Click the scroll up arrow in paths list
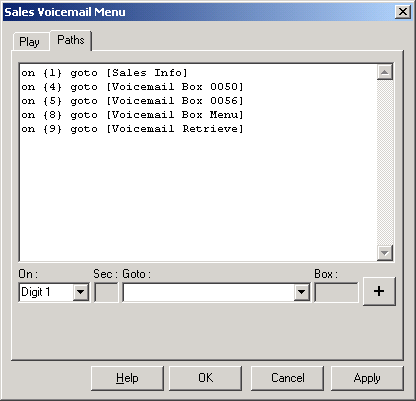The width and height of the screenshot is (416, 401). [x=385, y=72]
